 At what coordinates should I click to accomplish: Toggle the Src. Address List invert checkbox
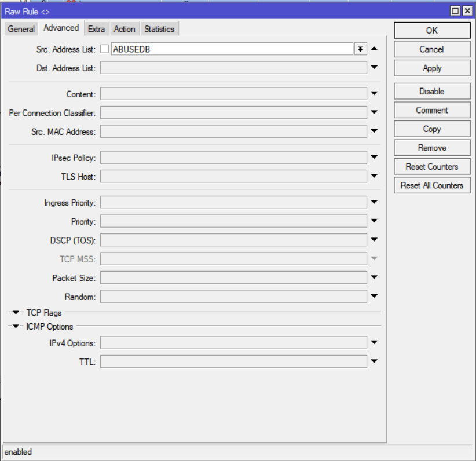104,49
